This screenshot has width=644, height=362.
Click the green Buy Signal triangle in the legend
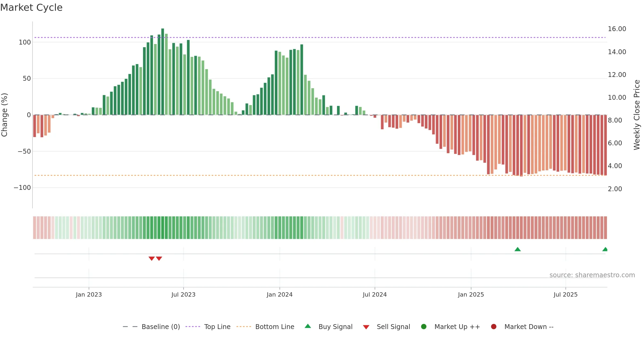click(x=308, y=326)
